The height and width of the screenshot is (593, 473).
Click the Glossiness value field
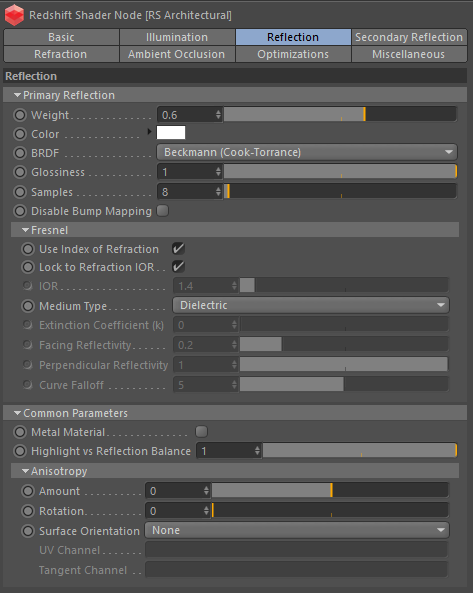[186, 172]
